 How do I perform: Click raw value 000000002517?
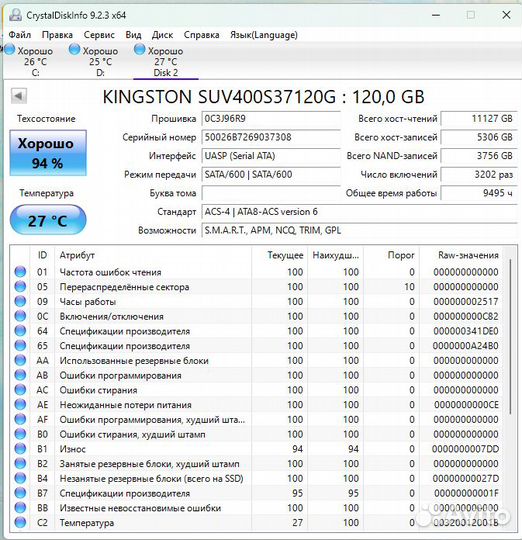click(x=466, y=302)
